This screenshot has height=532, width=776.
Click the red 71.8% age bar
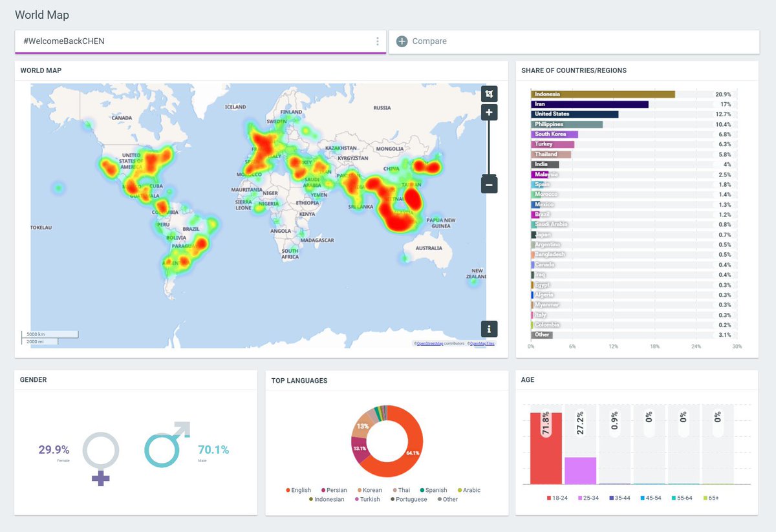tap(546, 448)
